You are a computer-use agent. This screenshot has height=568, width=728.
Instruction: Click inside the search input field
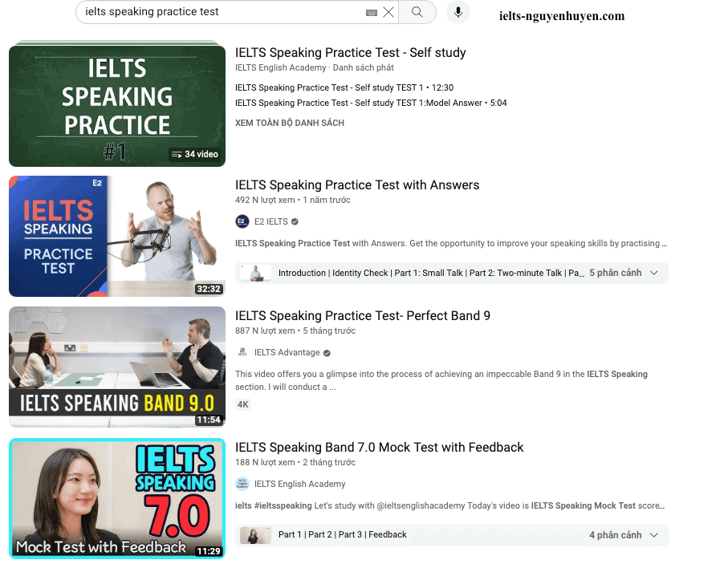(201, 13)
